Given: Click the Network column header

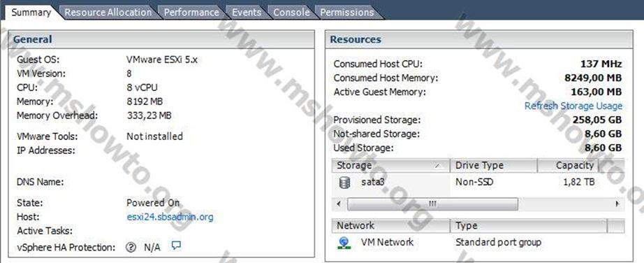Looking at the screenshot, I should (391, 226).
